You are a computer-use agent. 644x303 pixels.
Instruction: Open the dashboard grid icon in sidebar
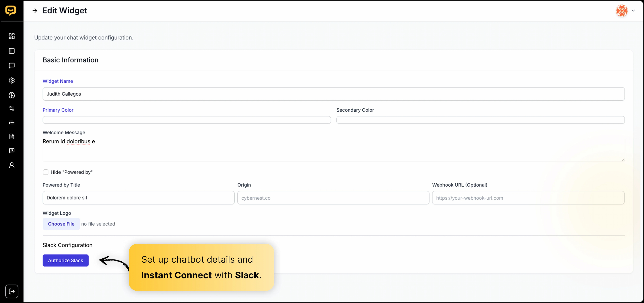coord(12,36)
